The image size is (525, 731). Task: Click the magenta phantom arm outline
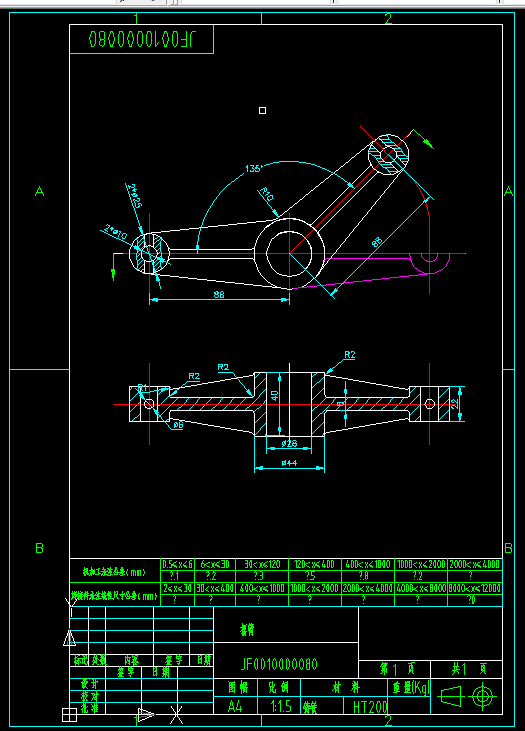373,271
